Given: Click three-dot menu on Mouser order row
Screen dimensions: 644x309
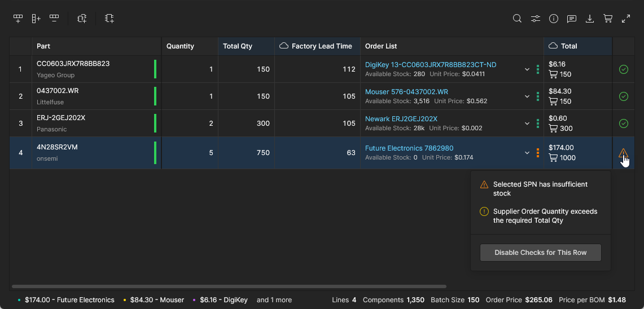Looking at the screenshot, I should 538,96.
